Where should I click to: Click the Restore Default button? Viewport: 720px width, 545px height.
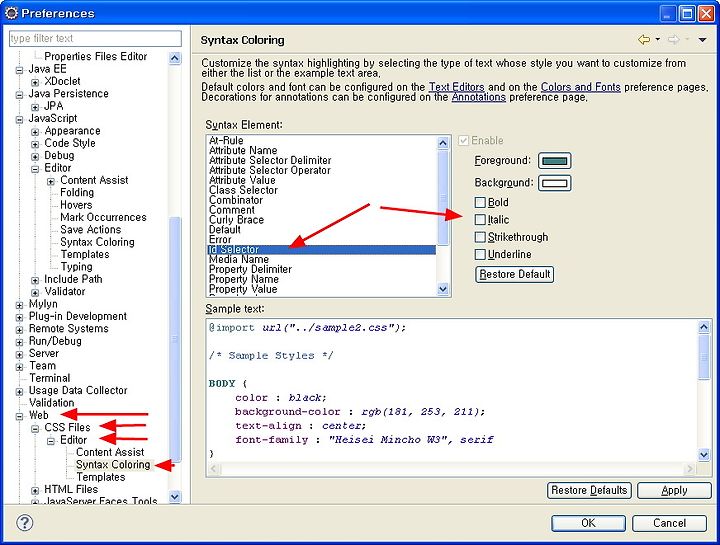coord(514,274)
